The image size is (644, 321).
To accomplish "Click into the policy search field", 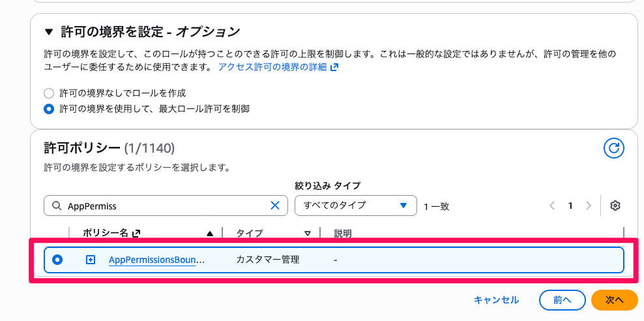I will (x=163, y=206).
